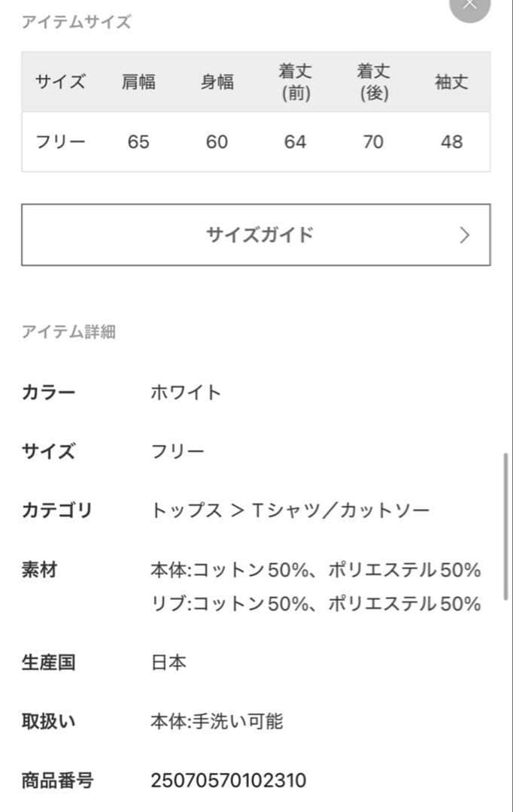Click the 着丈(後) column header
Viewport: 513px width, 812px height.
tap(373, 83)
